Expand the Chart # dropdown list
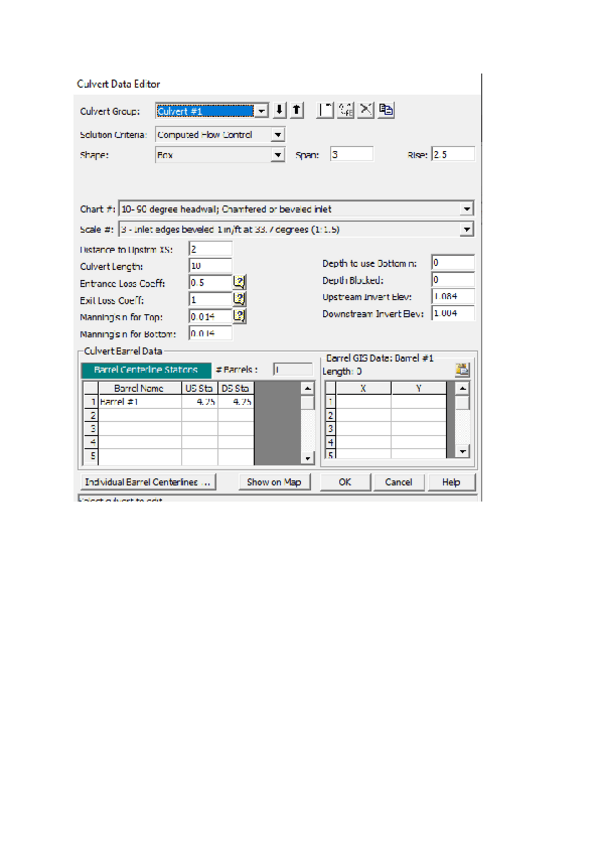Image resolution: width=600 pixels, height=848 pixels. point(467,209)
